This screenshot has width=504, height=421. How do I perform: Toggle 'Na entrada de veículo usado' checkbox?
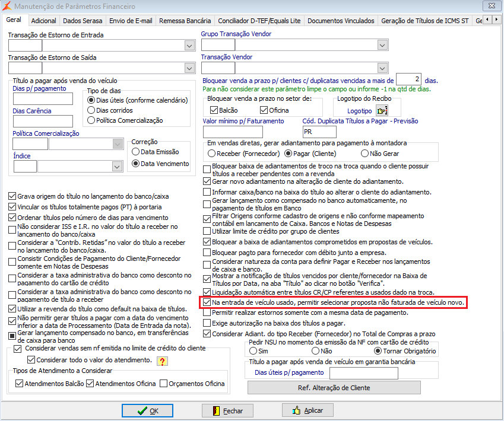pyautogui.click(x=207, y=302)
